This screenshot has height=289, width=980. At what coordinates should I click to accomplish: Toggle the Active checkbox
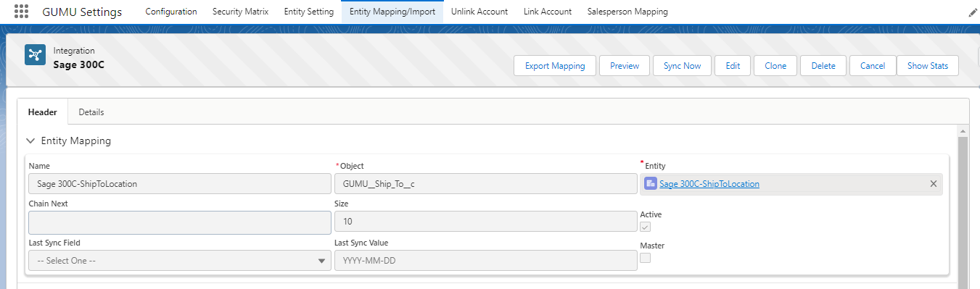click(646, 227)
